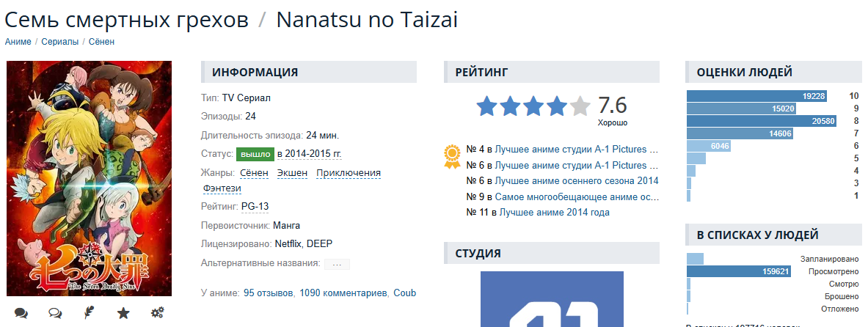Open the Аниме breadcrumb link
Image resolution: width=868 pixels, height=327 pixels.
18,42
